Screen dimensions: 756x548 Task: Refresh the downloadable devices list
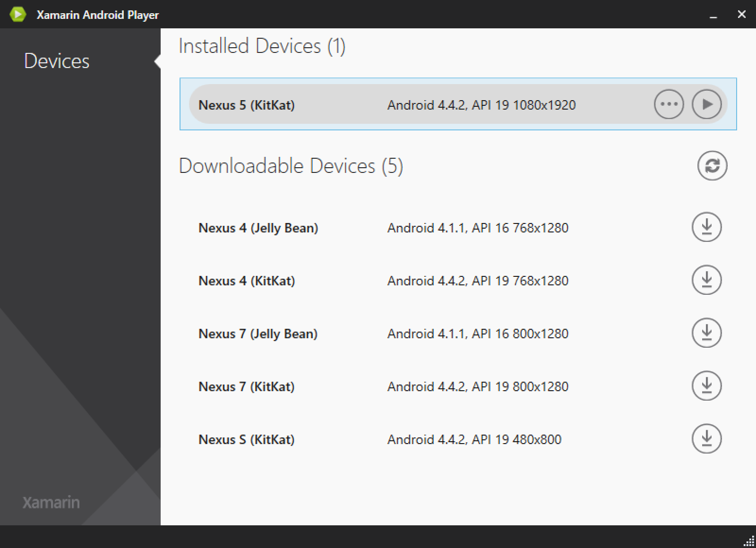click(712, 166)
